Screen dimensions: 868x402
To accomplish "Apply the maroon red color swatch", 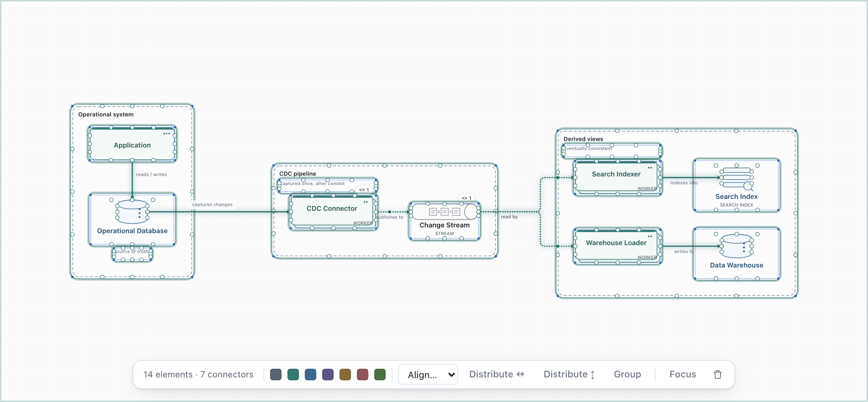I will (362, 375).
